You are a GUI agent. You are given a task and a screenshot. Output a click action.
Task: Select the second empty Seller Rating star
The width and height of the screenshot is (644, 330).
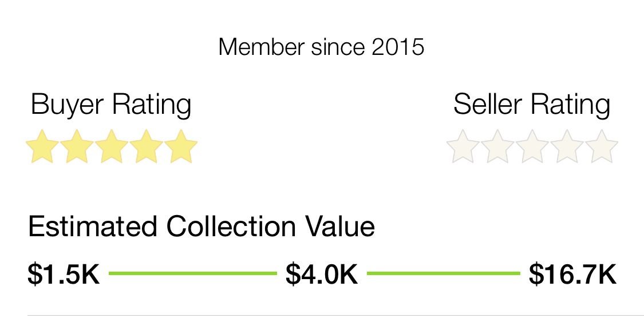coord(497,148)
